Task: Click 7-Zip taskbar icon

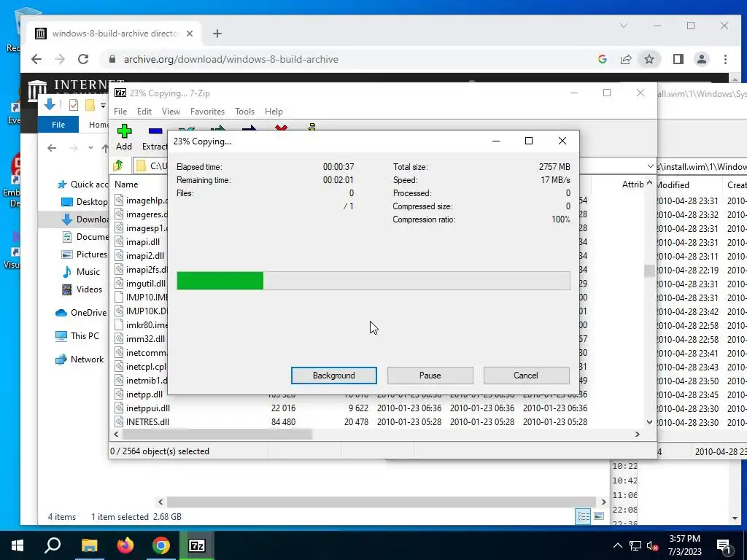Action: pos(197,545)
